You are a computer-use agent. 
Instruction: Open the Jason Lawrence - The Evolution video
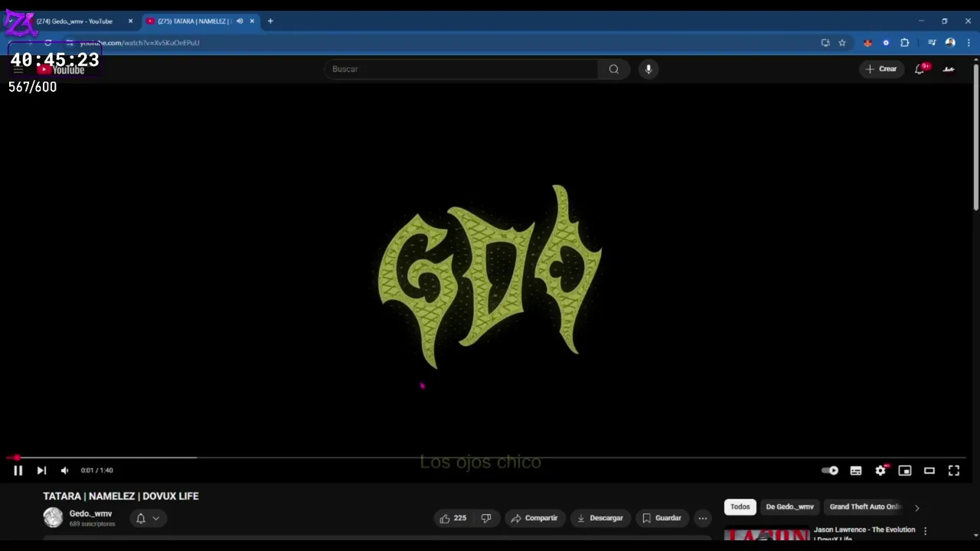[864, 534]
